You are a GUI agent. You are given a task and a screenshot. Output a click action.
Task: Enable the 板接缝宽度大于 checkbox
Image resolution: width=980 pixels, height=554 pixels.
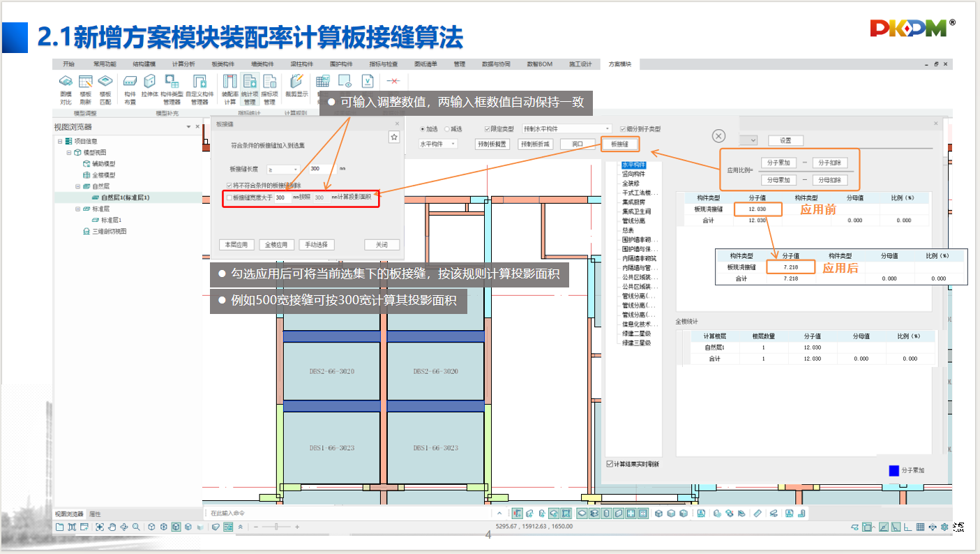pyautogui.click(x=229, y=198)
